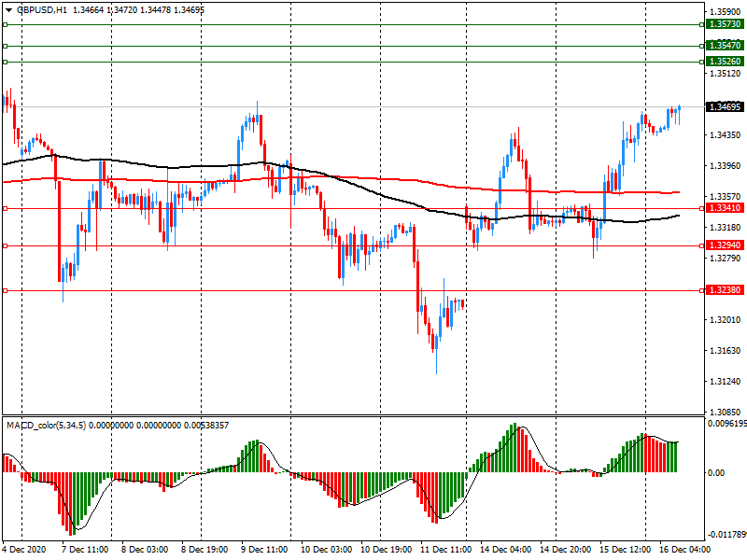Image resolution: width=747 pixels, height=560 pixels.
Task: Select left handle of the 1.35470 level line
Action: click(5, 46)
